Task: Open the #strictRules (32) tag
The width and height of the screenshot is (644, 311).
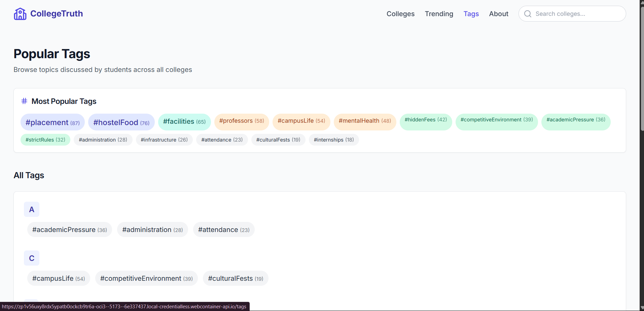Action: click(x=45, y=140)
